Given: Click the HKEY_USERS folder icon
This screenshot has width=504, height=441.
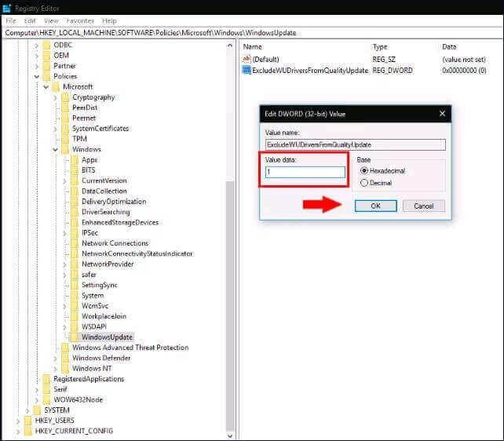Looking at the screenshot, I should tap(27, 421).
